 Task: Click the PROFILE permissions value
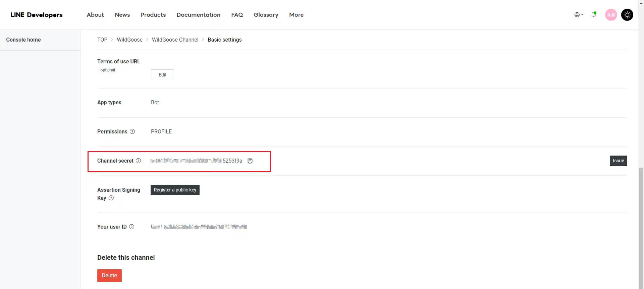(161, 131)
